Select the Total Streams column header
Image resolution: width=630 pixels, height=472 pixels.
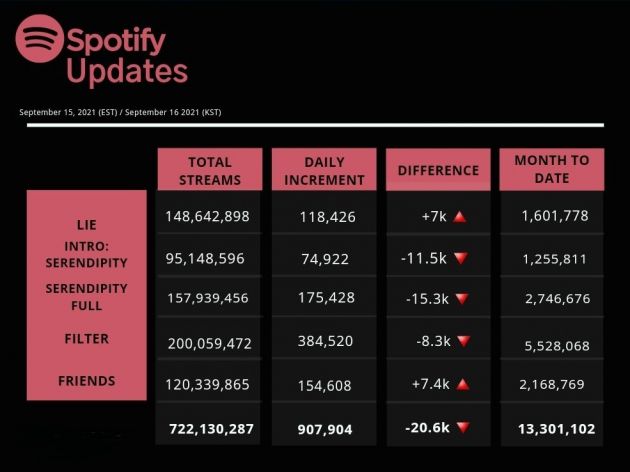(209, 170)
